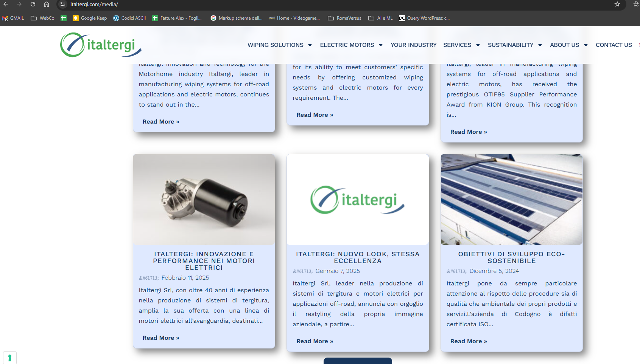
Task: Read more on Innovazione e Performance article
Action: 161,338
